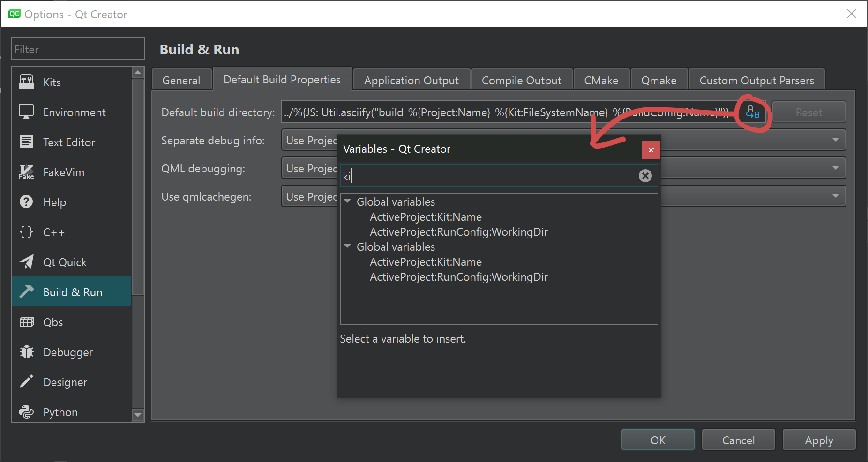Open the Qt Quick settings category
The image size is (868, 462).
pyautogui.click(x=72, y=262)
